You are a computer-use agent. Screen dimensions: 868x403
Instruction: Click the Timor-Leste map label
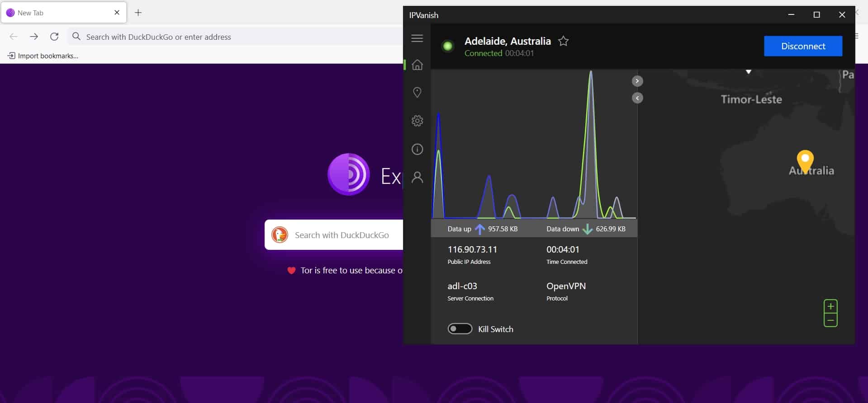(x=751, y=99)
